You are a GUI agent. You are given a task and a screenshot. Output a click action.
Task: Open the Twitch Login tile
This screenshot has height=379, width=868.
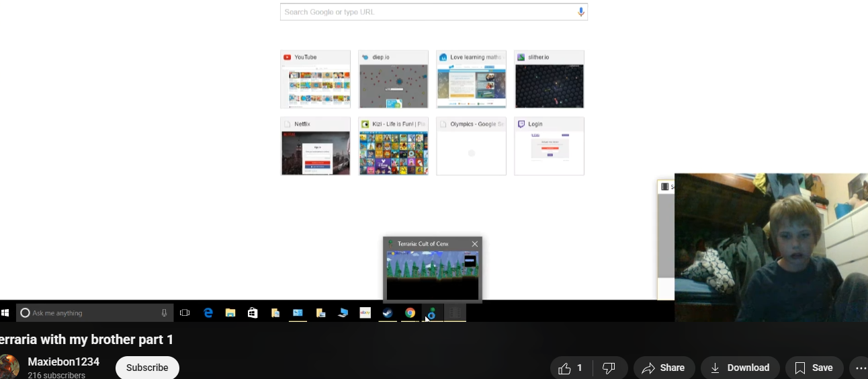click(549, 146)
